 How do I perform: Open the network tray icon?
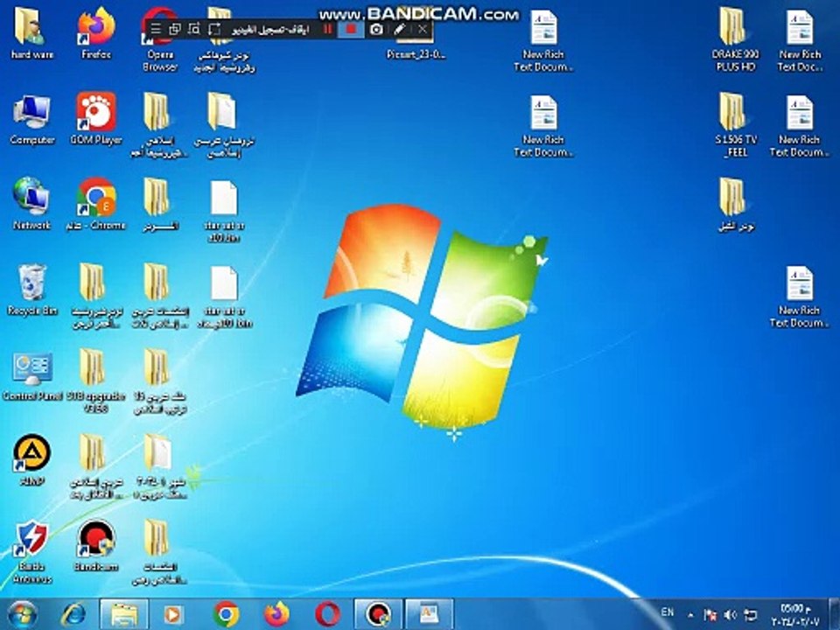point(751,614)
